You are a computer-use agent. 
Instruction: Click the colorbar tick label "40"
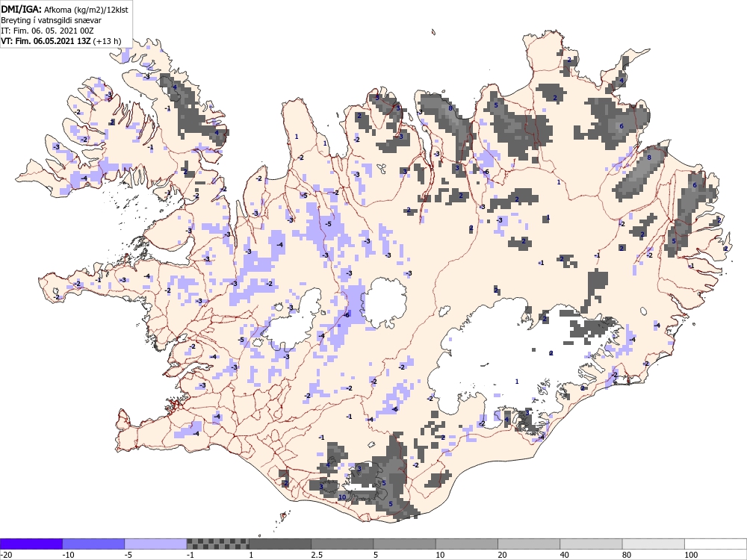click(565, 555)
